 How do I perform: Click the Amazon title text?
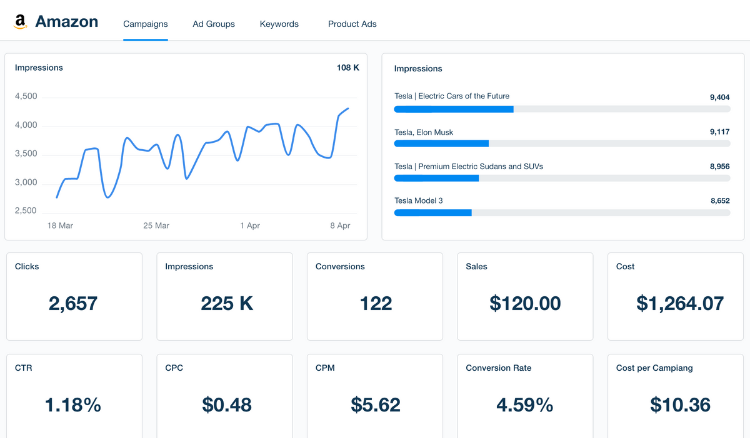66,22
